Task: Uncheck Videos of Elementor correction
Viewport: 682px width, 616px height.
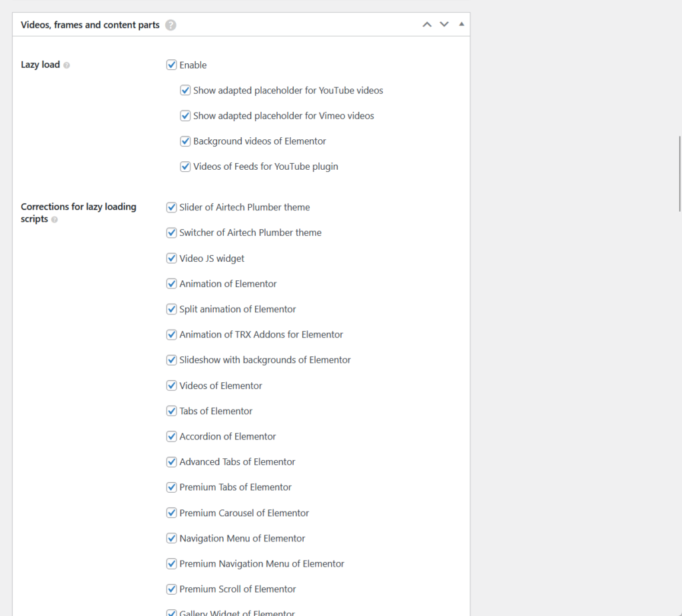Action: 171,386
